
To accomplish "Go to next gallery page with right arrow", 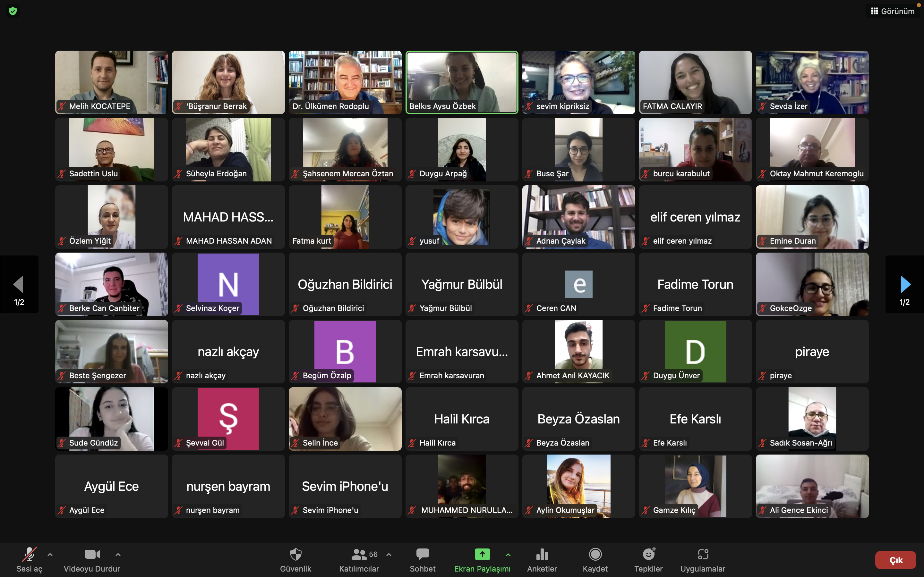I will [904, 285].
